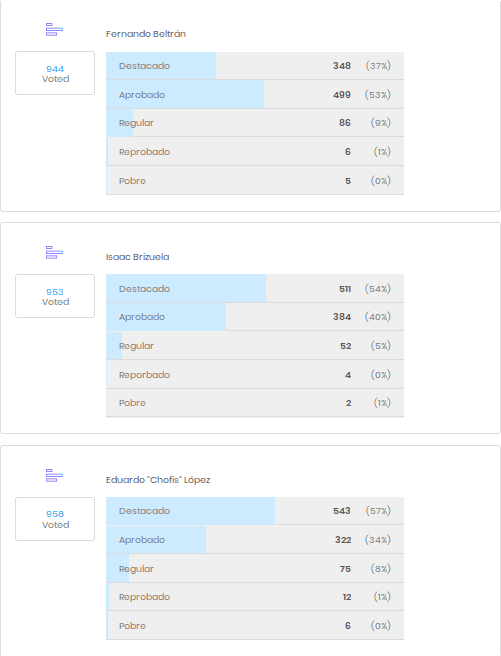501x656 pixels.
Task: Click Reprobado row with 6 votes
Action: (255, 151)
